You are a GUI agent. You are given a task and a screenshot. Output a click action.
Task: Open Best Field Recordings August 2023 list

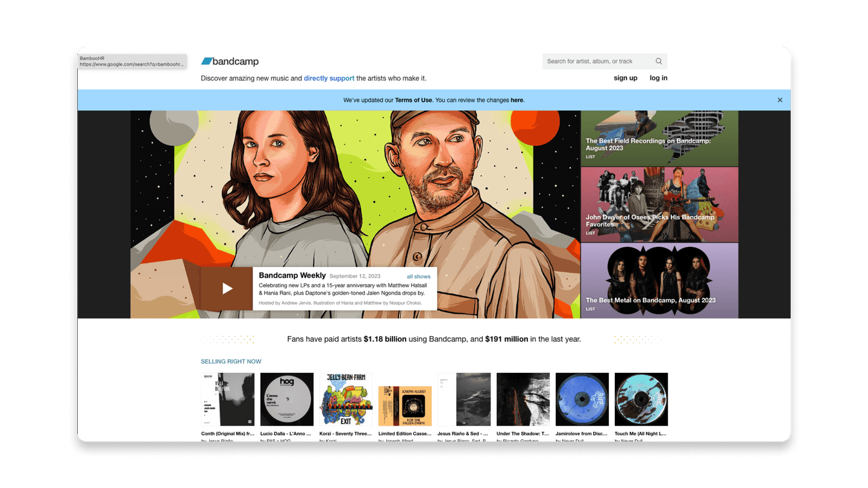(659, 138)
